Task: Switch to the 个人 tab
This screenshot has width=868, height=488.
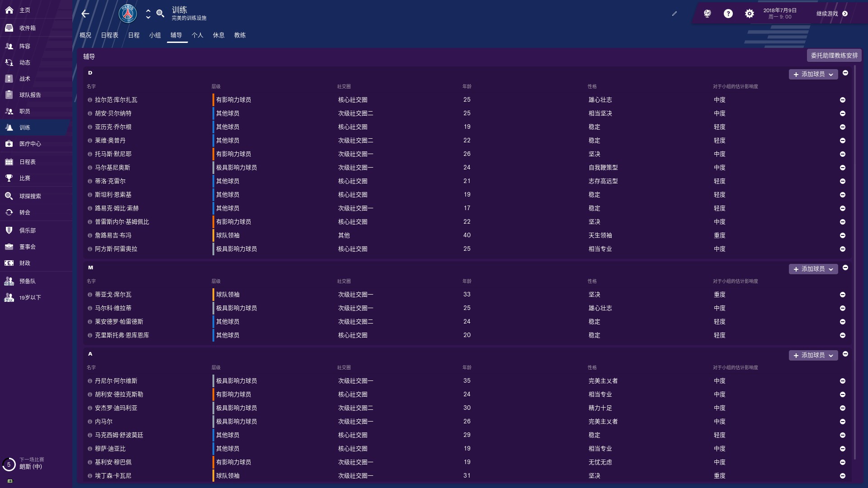Action: tap(197, 35)
